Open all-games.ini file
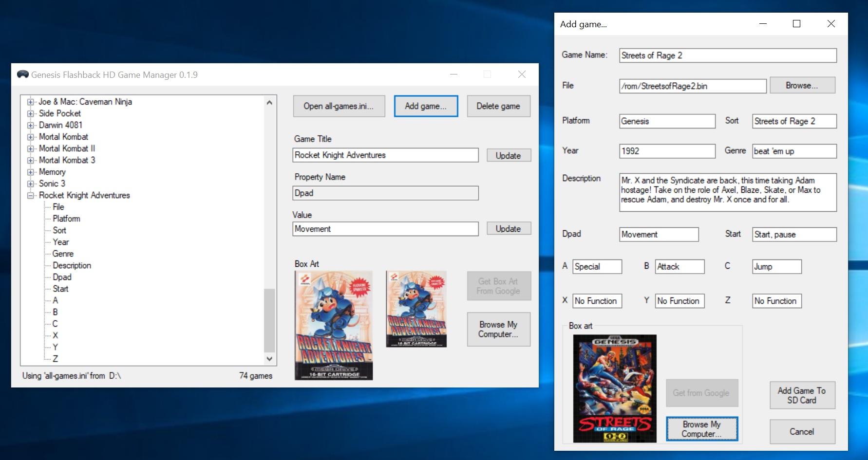The height and width of the screenshot is (460, 868). click(339, 106)
